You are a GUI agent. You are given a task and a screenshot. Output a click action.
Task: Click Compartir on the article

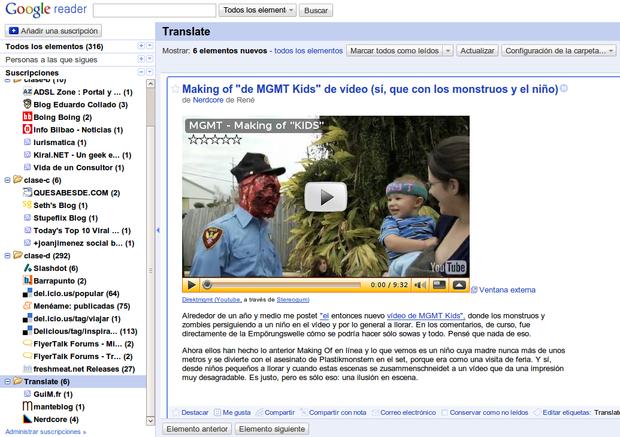(275, 412)
